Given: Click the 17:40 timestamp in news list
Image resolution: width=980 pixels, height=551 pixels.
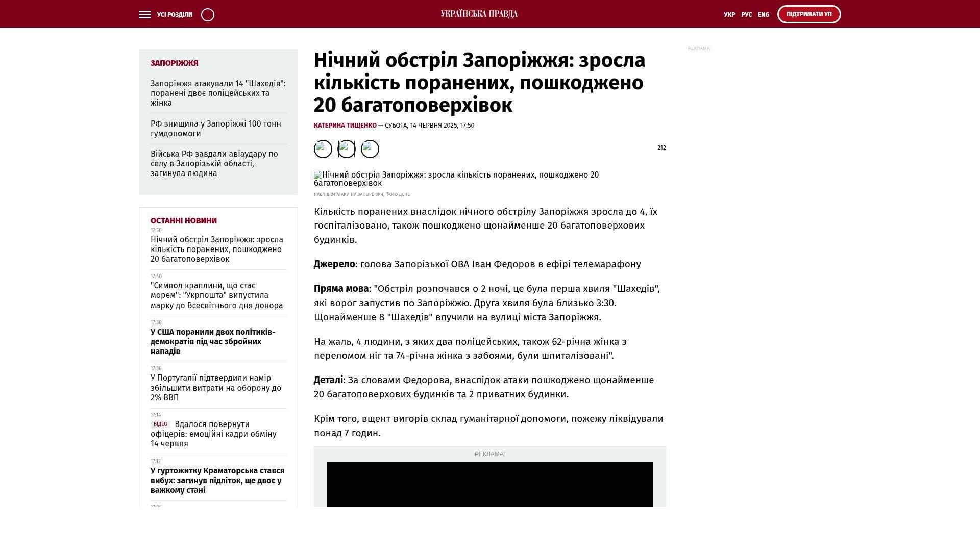Looking at the screenshot, I should pyautogui.click(x=156, y=277).
